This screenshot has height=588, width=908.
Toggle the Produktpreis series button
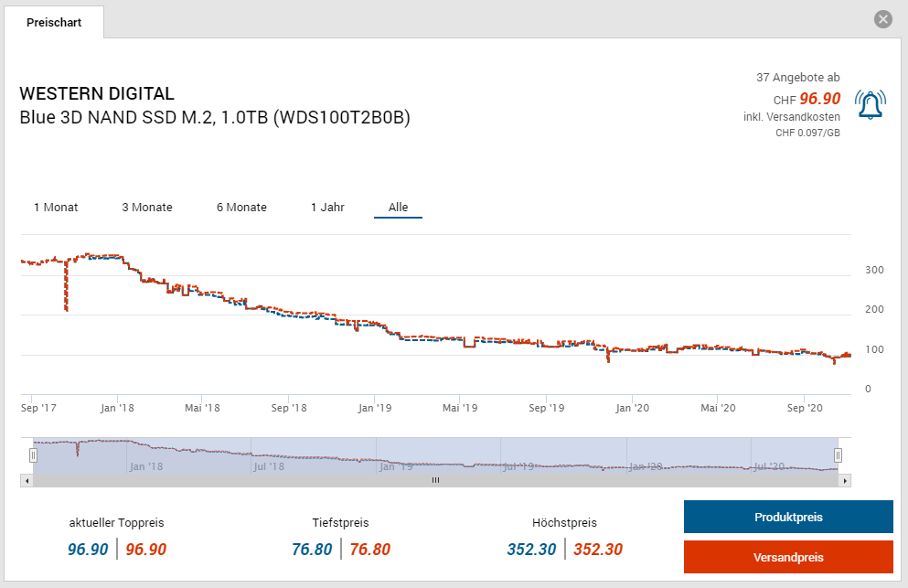pos(787,517)
